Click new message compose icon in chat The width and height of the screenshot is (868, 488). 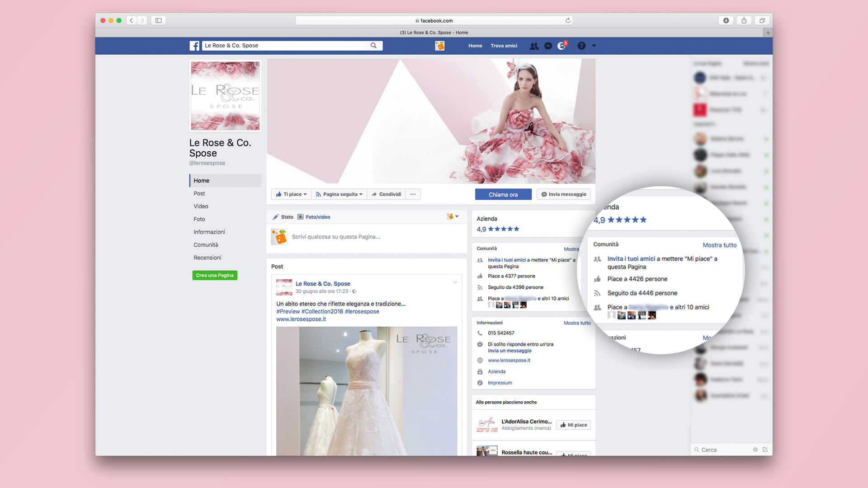pos(765,450)
